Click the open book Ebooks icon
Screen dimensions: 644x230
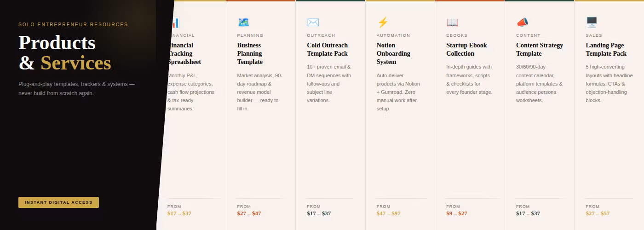pos(452,22)
